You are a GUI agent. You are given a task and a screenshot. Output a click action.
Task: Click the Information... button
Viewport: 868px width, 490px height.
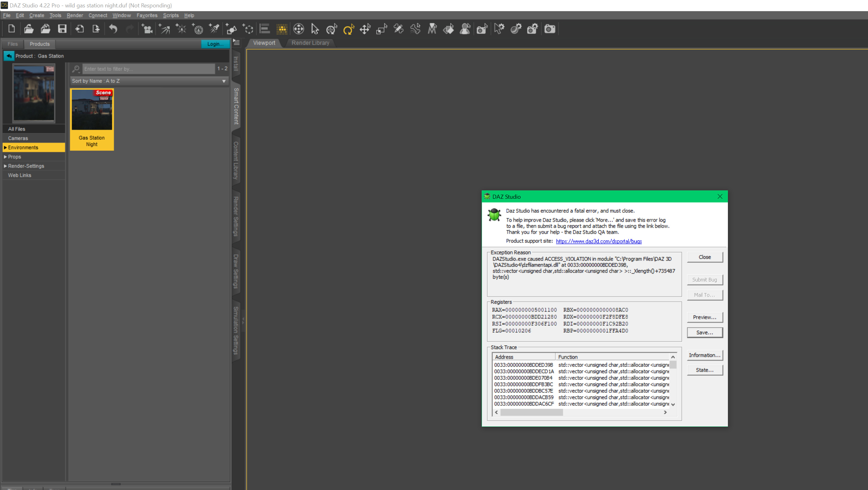(x=704, y=355)
